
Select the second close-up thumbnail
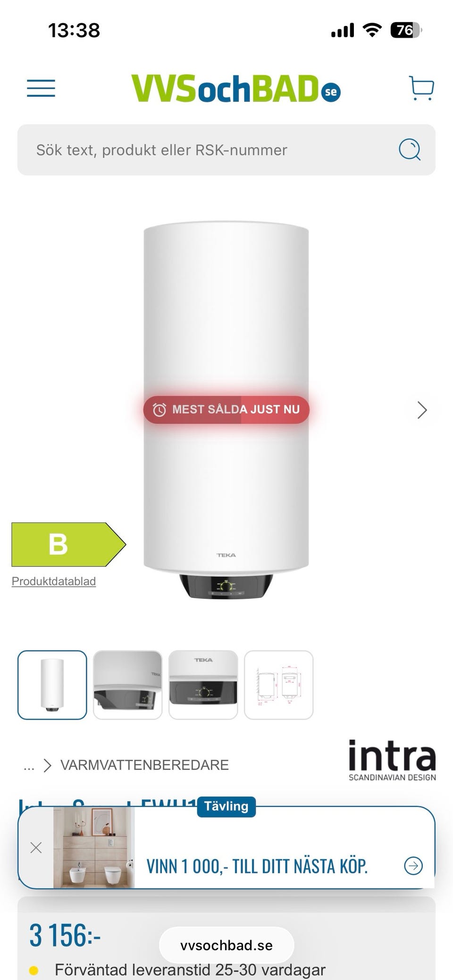tap(128, 685)
